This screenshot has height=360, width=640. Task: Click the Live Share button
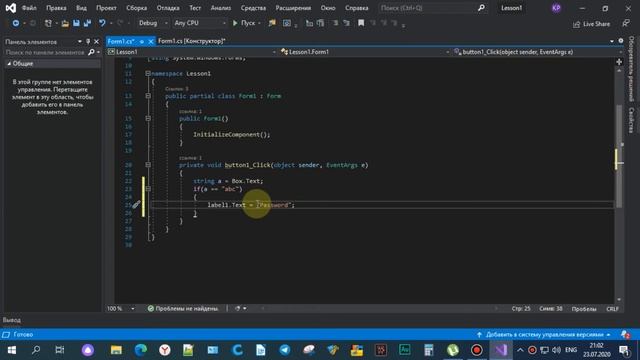(591, 24)
